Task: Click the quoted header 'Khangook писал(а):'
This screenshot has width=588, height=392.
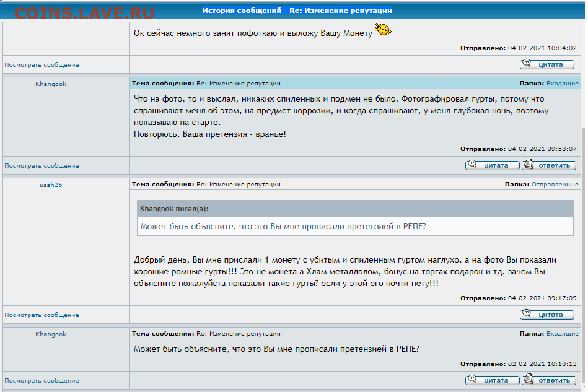Action: 174,209
